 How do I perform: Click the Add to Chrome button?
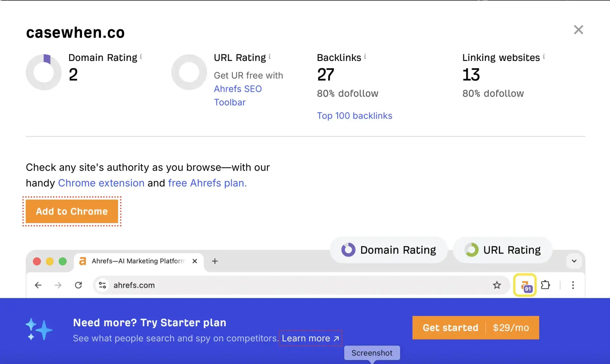pyautogui.click(x=71, y=211)
